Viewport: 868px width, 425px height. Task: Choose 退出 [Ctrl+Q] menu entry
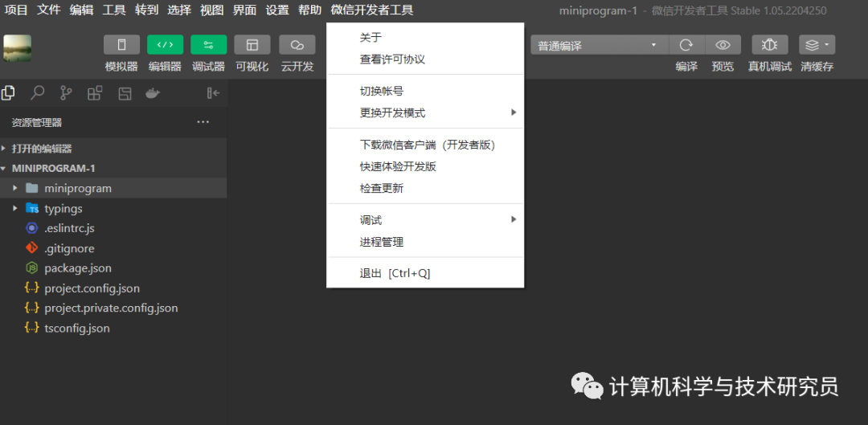(425, 273)
